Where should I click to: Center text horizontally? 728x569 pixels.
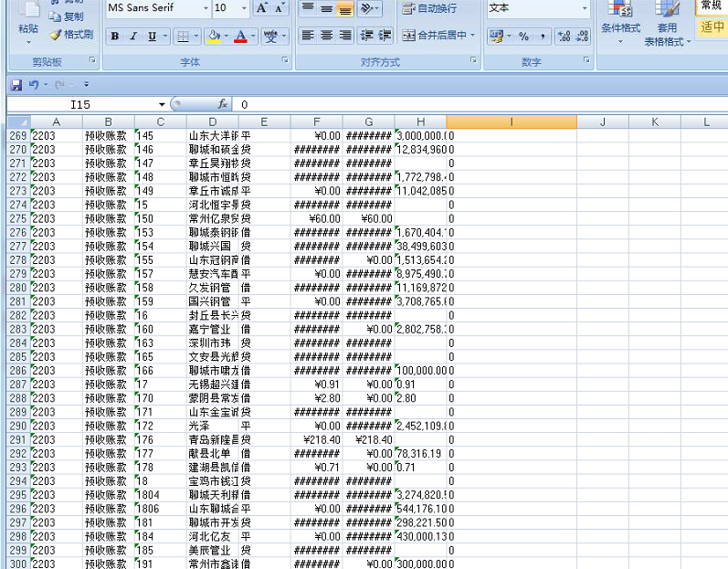(x=326, y=36)
